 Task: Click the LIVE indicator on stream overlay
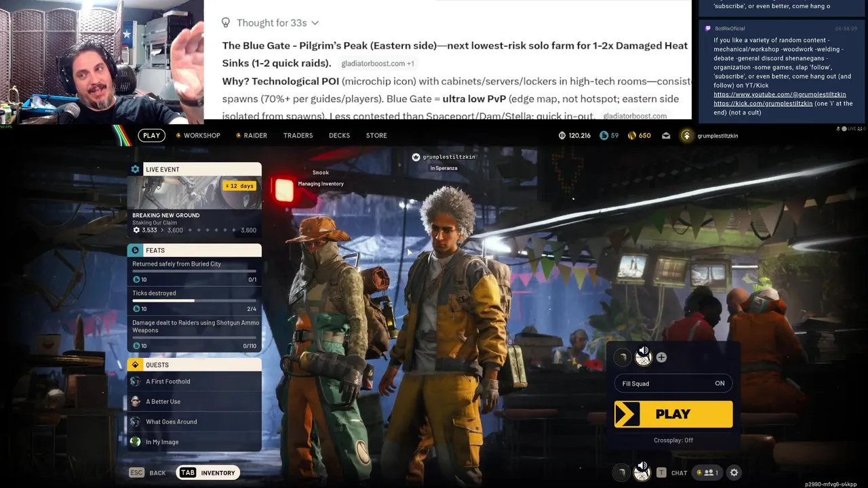853,129
